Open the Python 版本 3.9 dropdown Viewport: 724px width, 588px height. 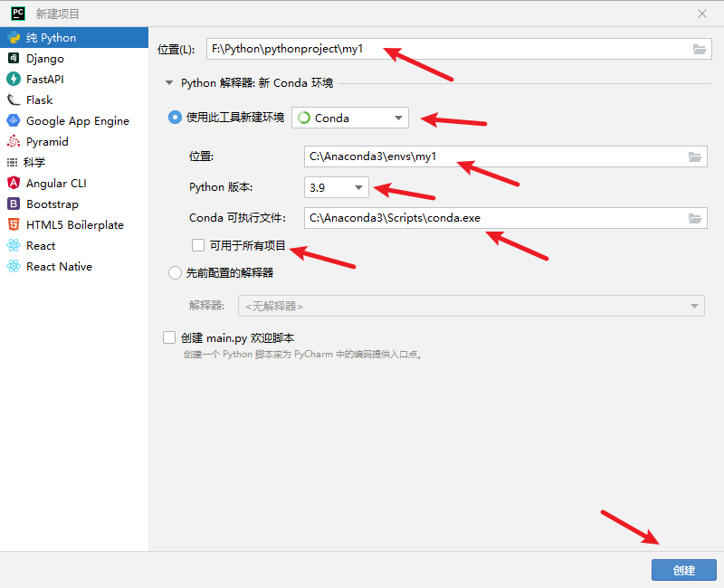tap(336, 187)
